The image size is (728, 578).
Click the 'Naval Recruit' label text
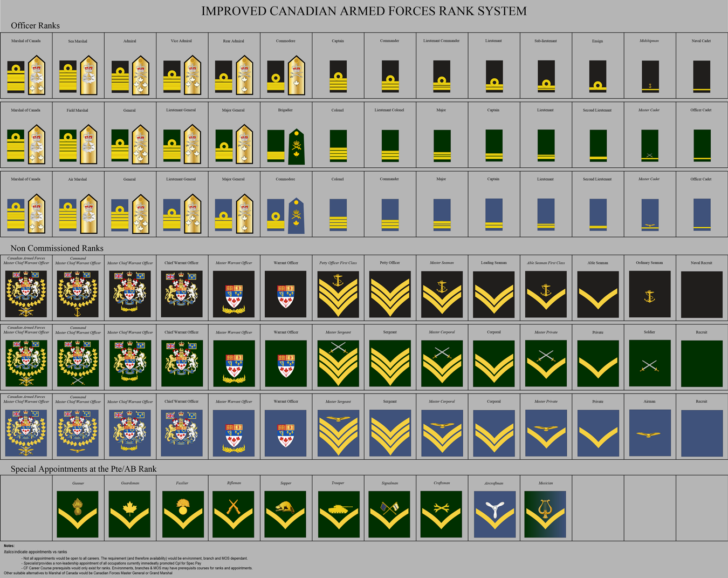pyautogui.click(x=702, y=263)
